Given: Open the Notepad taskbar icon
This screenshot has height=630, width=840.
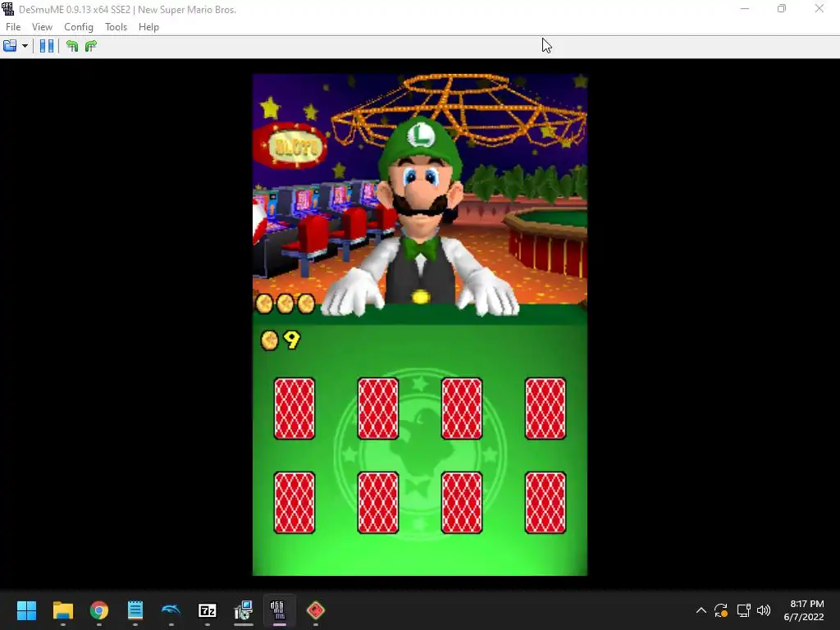Looking at the screenshot, I should [x=135, y=610].
